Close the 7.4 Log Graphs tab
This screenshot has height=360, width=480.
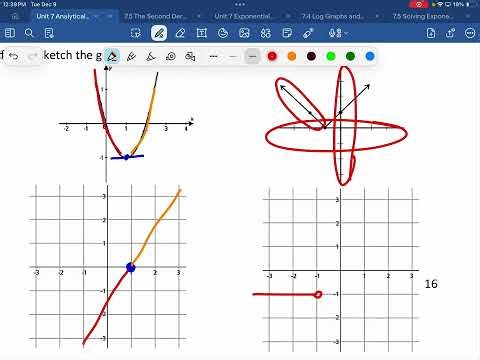377,16
